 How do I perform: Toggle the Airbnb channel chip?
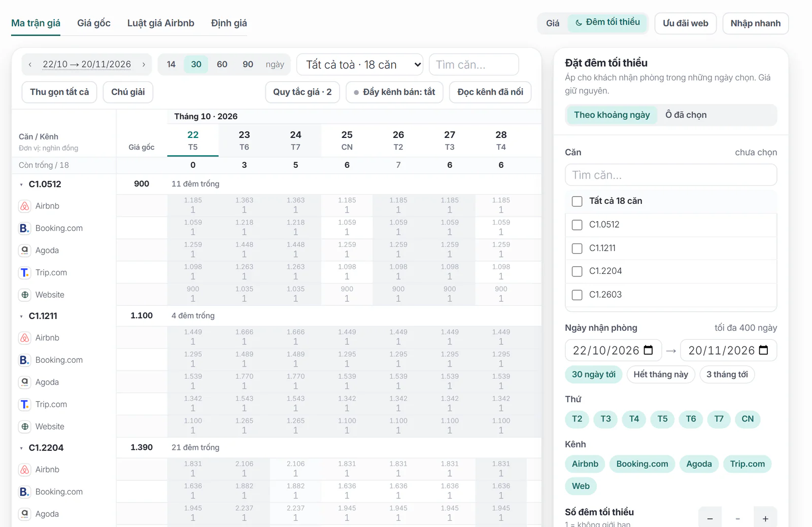point(585,464)
